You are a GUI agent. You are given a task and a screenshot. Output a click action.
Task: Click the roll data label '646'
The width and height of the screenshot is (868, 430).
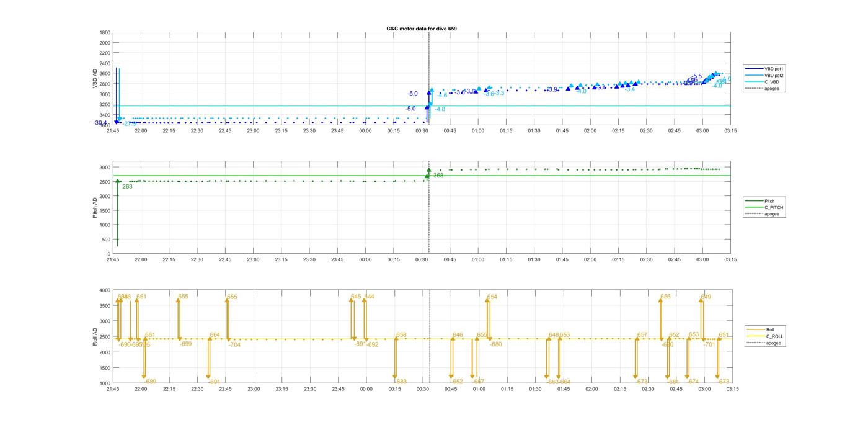(458, 335)
